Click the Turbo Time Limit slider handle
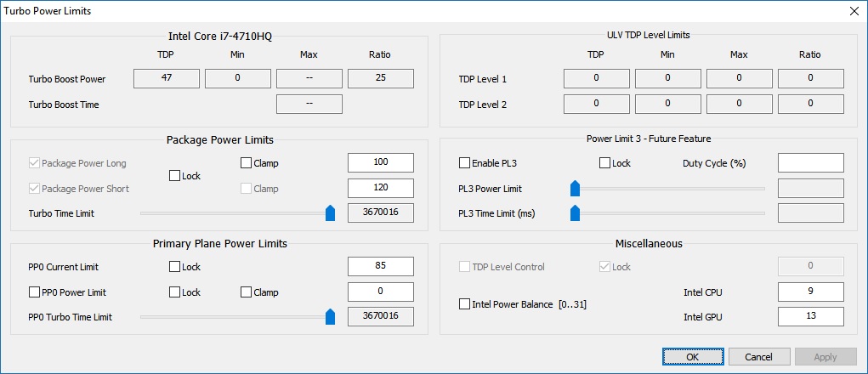This screenshot has height=374, width=868. tap(330, 212)
